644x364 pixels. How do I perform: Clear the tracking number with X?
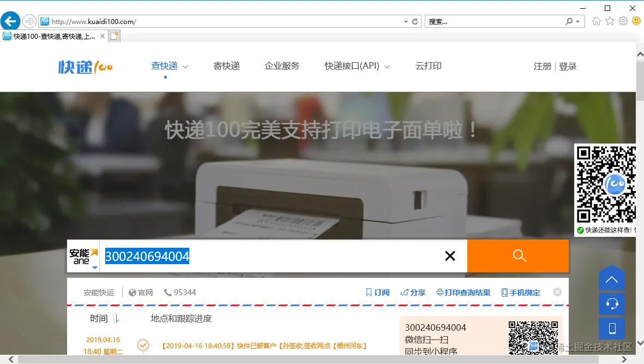click(450, 256)
